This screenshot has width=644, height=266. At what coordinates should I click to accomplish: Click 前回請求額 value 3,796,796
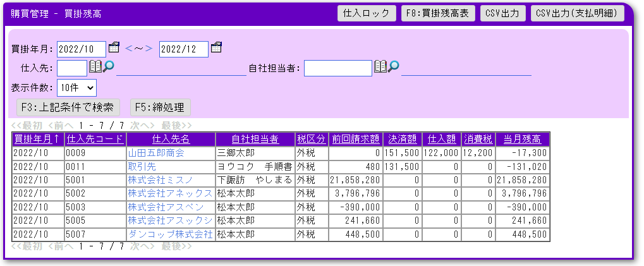pyautogui.click(x=357, y=194)
